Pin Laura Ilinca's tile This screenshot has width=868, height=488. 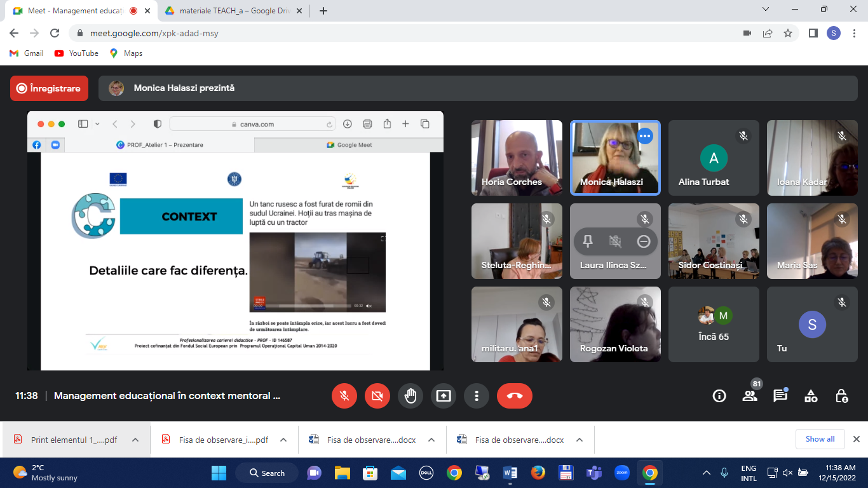pyautogui.click(x=588, y=241)
